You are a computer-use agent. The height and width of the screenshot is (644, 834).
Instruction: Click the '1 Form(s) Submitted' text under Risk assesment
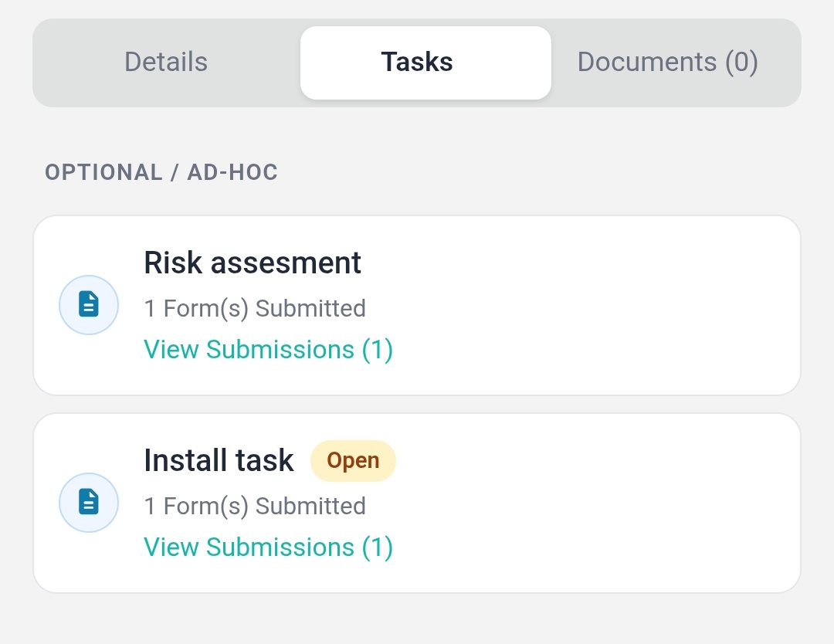[x=255, y=307]
